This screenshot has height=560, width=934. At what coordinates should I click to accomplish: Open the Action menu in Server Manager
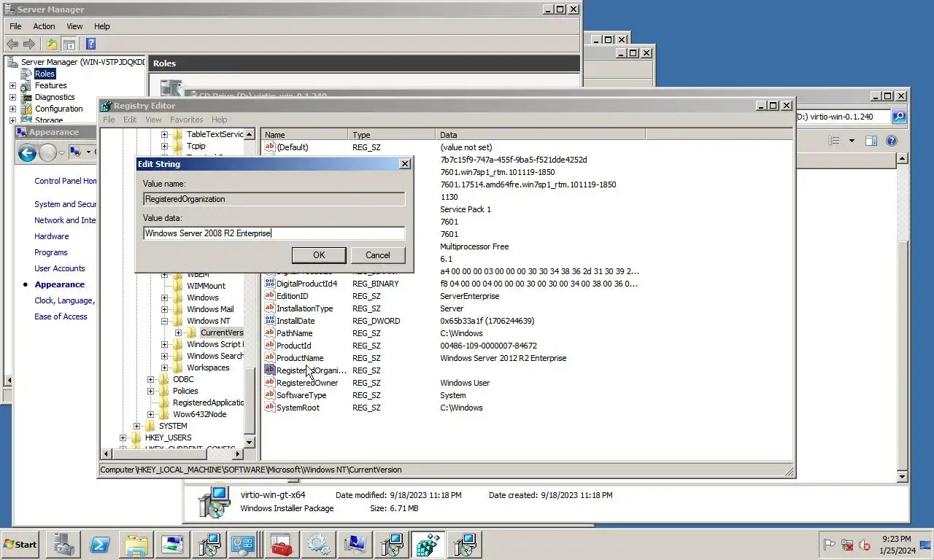44,26
